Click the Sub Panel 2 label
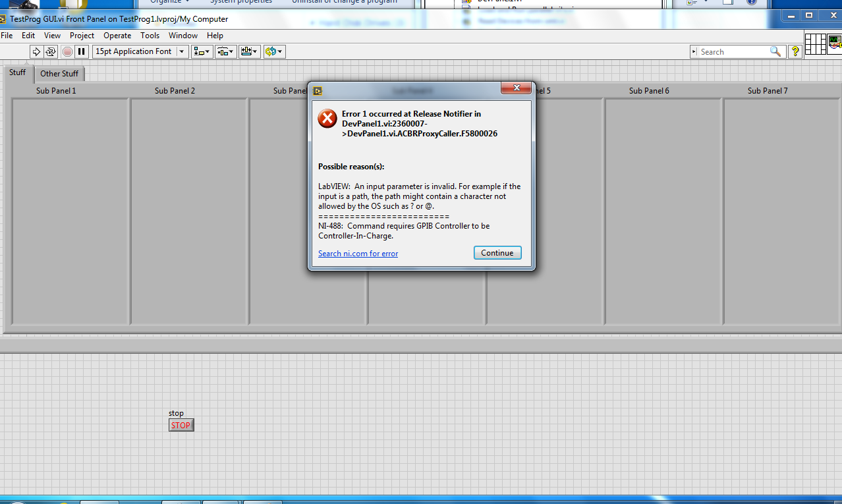Screen dimensions: 842x504 (x=175, y=91)
